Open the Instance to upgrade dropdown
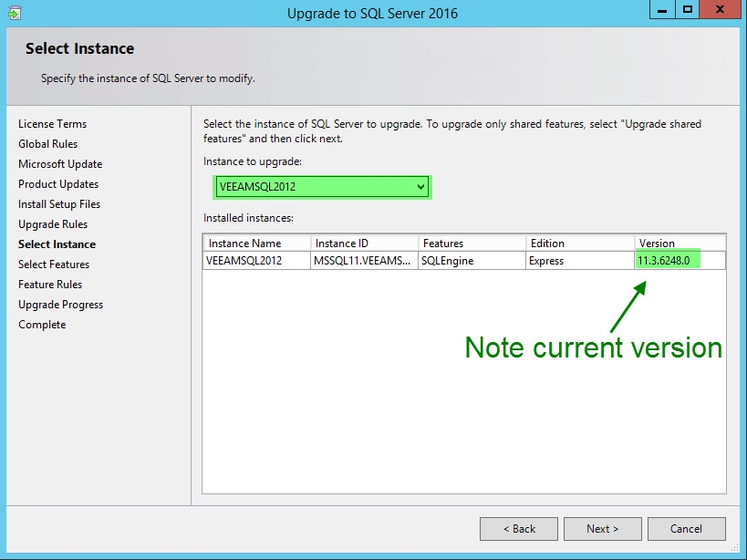The image size is (747, 560). click(322, 187)
